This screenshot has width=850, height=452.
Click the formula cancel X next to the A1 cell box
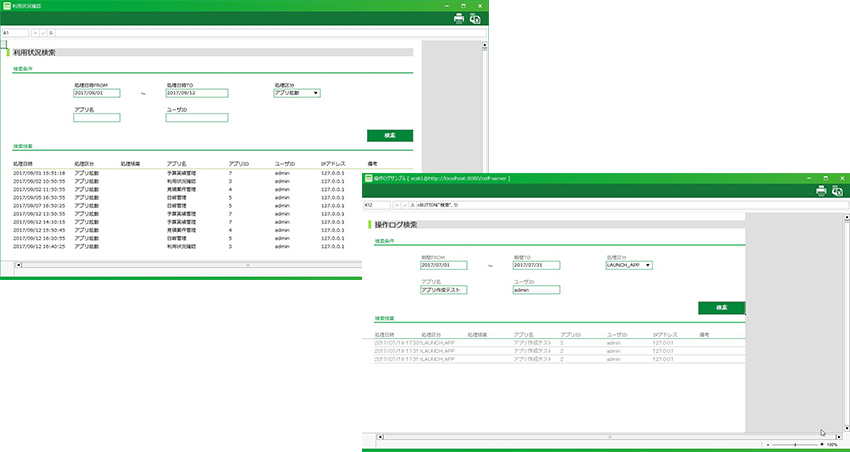point(36,33)
